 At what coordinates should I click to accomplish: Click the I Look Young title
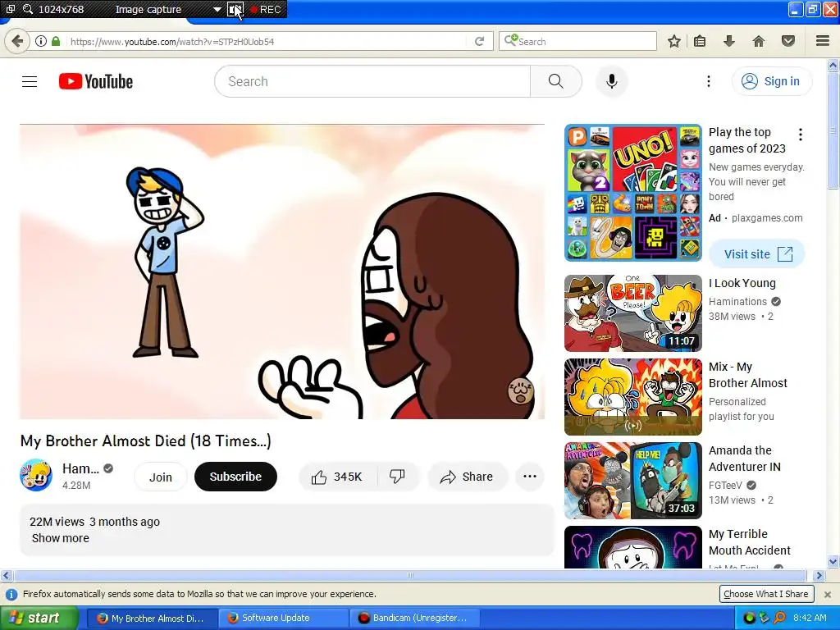click(x=742, y=283)
